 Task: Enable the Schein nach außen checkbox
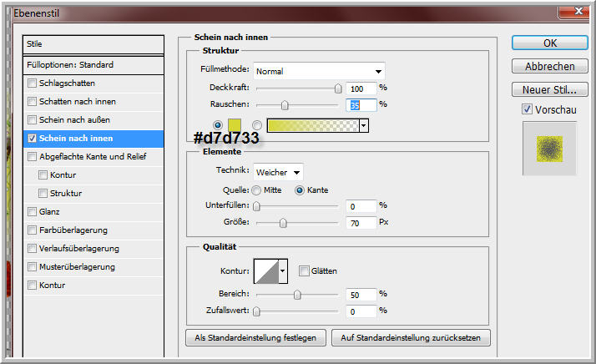click(x=33, y=120)
